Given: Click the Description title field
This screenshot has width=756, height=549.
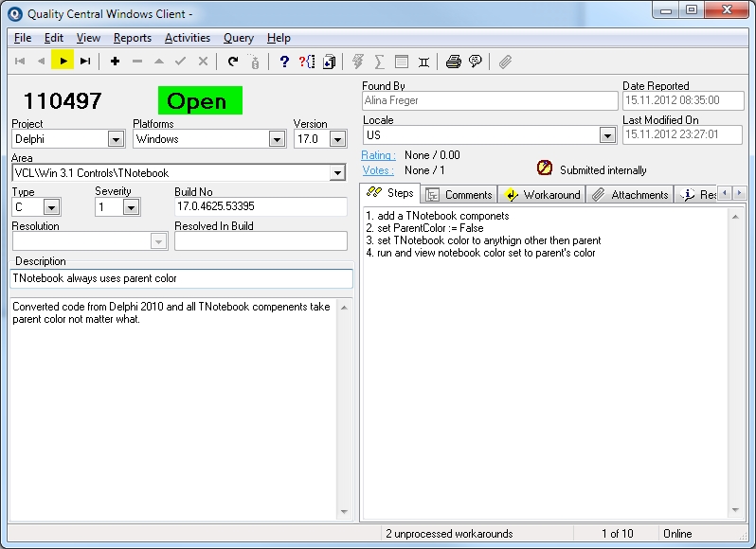Looking at the screenshot, I should coord(181,278).
